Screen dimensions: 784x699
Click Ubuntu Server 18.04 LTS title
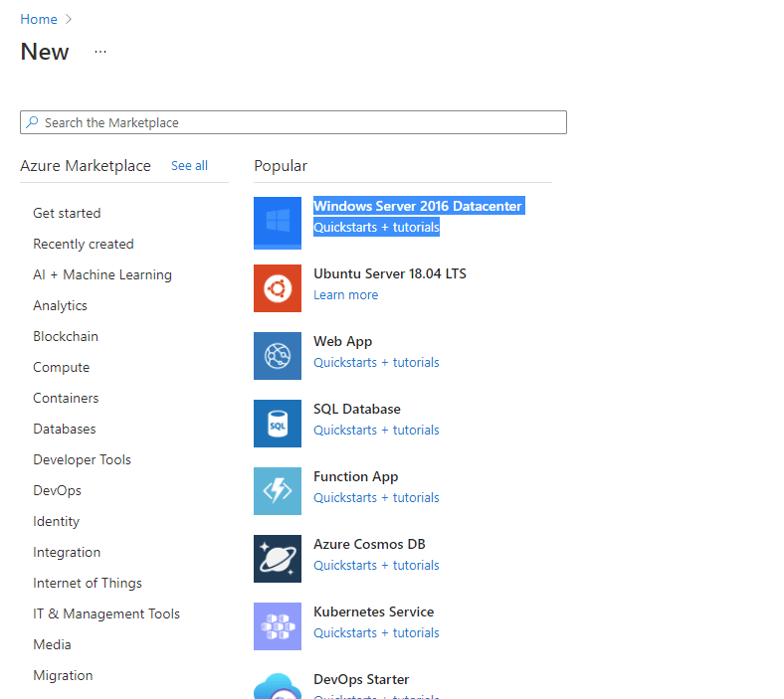[x=390, y=273]
